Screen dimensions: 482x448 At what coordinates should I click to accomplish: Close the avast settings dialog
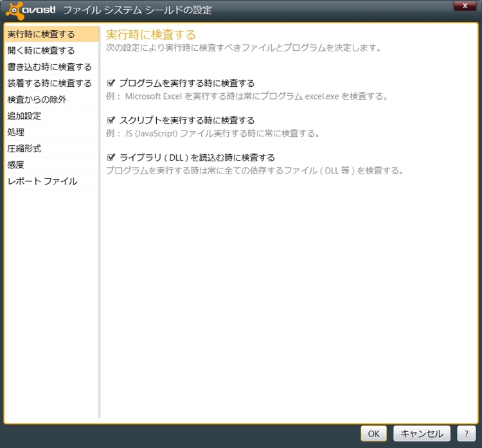(x=465, y=6)
